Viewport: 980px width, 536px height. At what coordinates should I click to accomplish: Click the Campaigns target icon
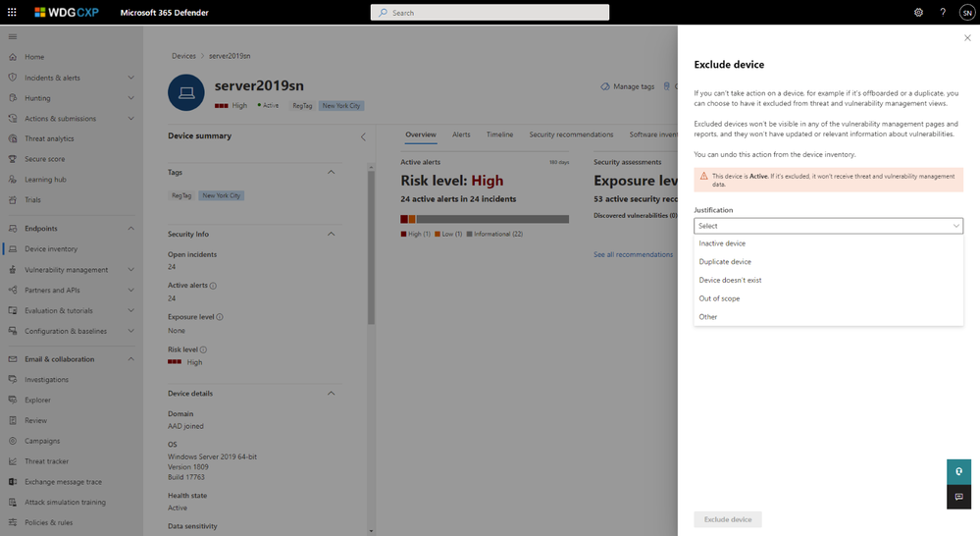13,441
